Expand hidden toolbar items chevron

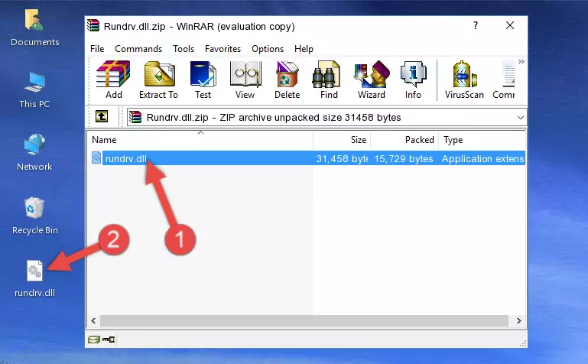(x=521, y=61)
